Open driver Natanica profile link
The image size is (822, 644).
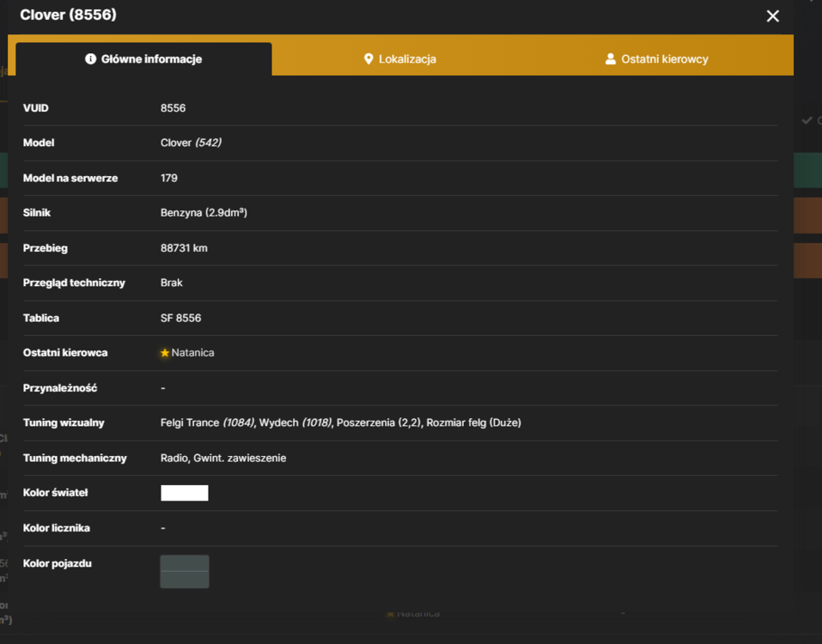click(x=192, y=353)
